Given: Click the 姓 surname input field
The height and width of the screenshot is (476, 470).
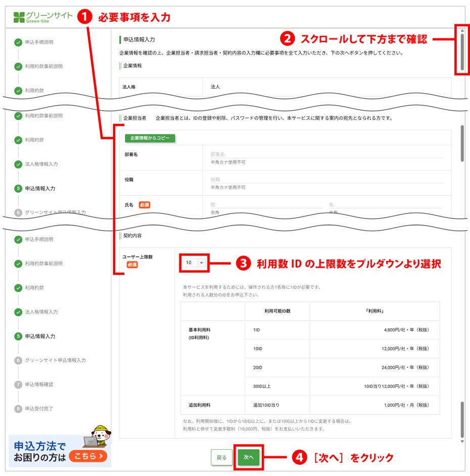Looking at the screenshot, I should (266, 204).
